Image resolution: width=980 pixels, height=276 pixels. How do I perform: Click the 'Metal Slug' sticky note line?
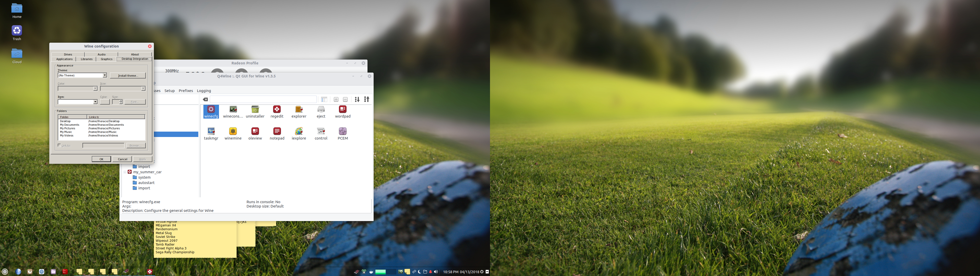pos(164,233)
